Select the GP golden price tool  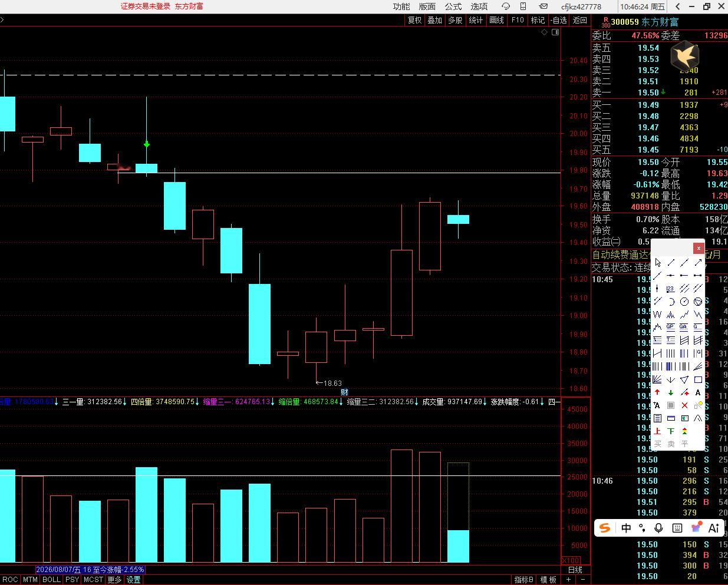(671, 327)
